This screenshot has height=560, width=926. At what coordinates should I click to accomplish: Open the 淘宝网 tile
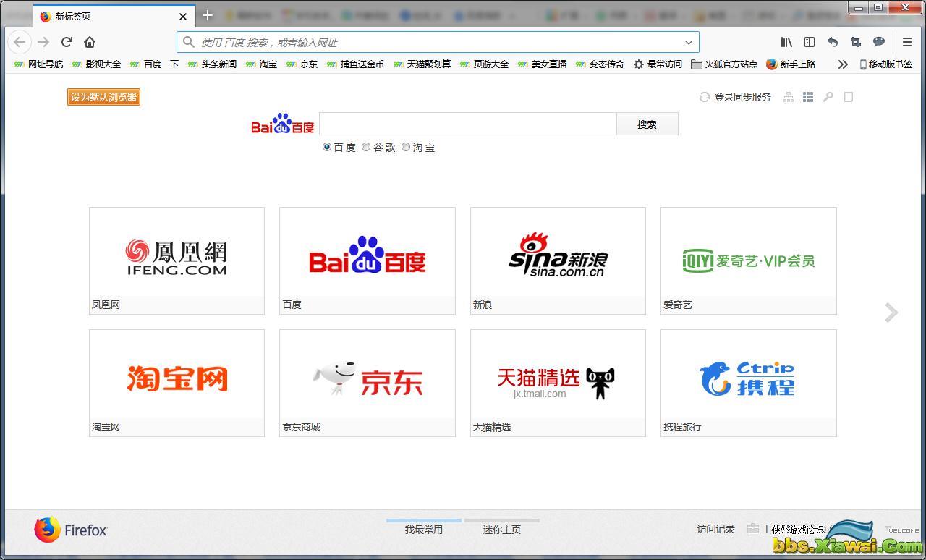(x=177, y=383)
